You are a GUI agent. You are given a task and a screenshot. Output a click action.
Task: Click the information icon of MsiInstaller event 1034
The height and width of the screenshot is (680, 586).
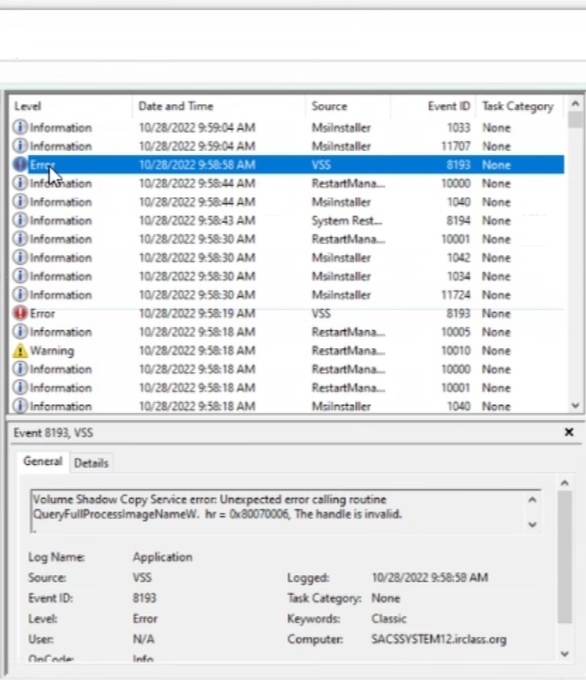(x=20, y=276)
